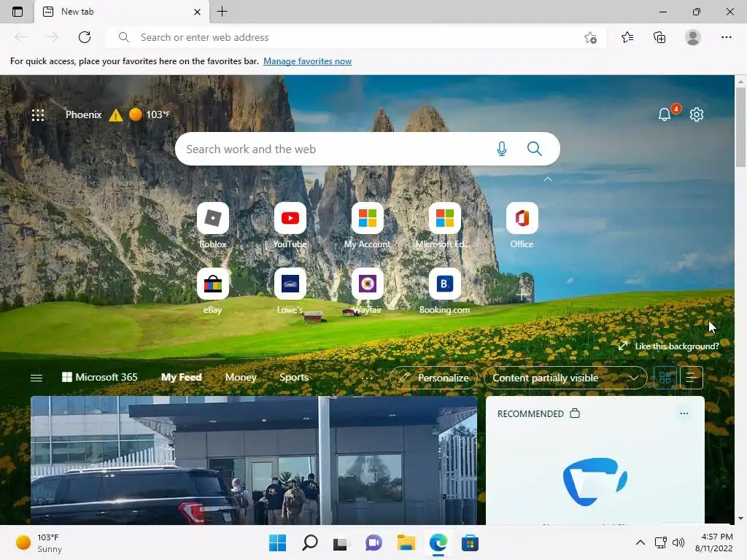Click the browser Back arrow
The width and height of the screenshot is (747, 560).
(20, 37)
